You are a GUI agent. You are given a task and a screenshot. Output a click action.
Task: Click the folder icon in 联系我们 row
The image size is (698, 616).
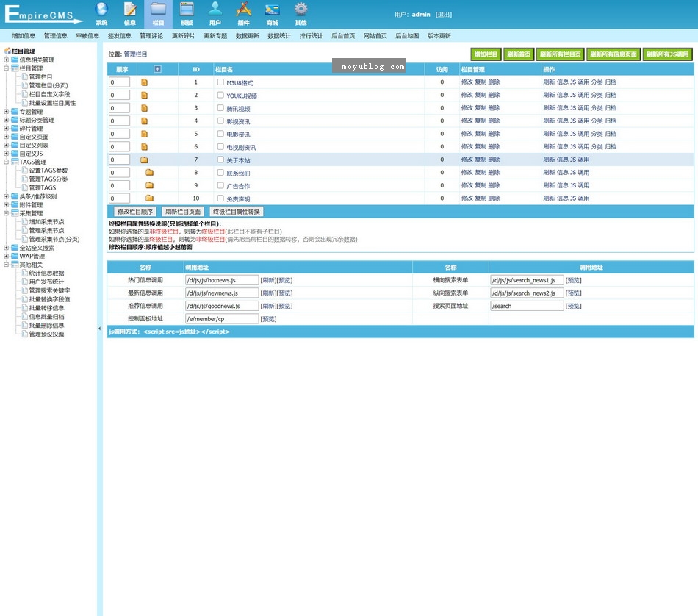150,172
